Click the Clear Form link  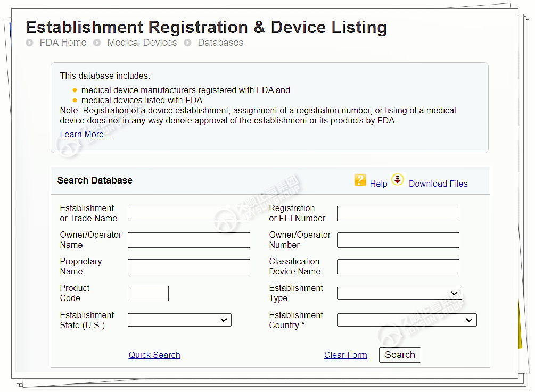pos(345,355)
